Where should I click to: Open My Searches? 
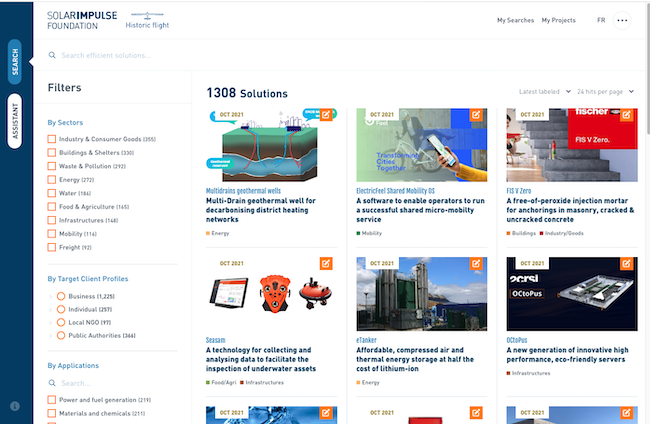[515, 20]
